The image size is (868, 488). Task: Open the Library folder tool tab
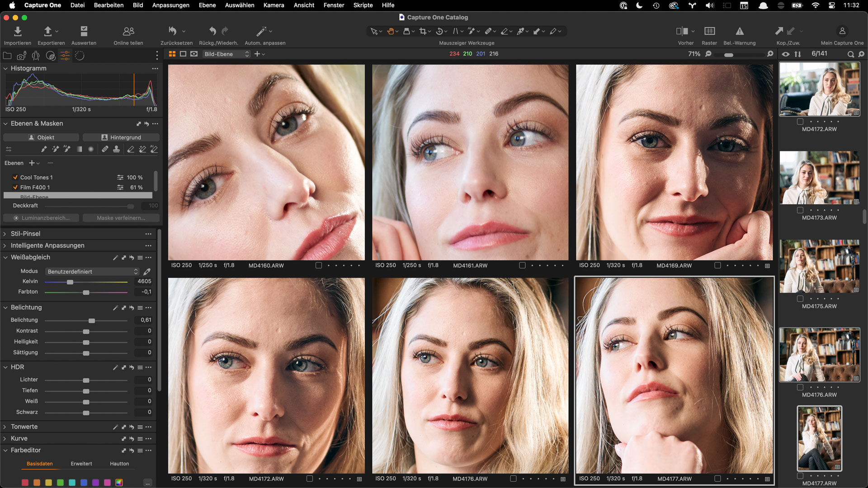7,56
